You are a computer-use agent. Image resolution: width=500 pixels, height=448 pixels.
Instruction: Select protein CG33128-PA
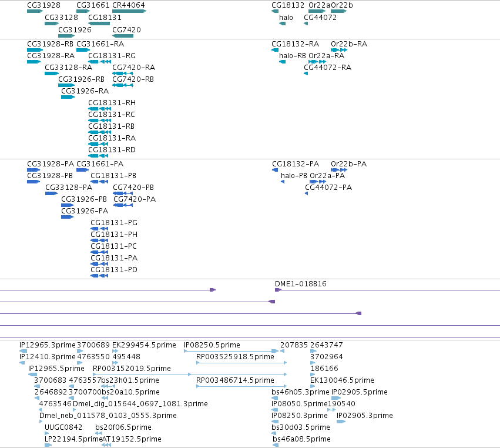pyautogui.click(x=51, y=193)
